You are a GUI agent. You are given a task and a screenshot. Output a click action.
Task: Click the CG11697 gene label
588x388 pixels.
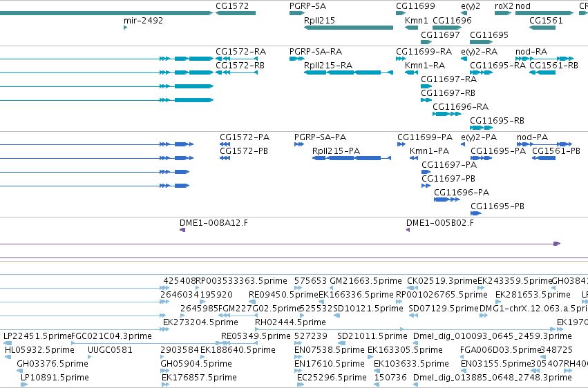440,35
